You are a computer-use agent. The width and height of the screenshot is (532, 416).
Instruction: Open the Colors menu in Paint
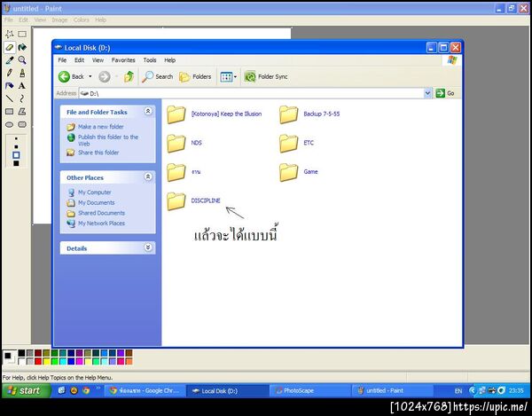pos(82,20)
